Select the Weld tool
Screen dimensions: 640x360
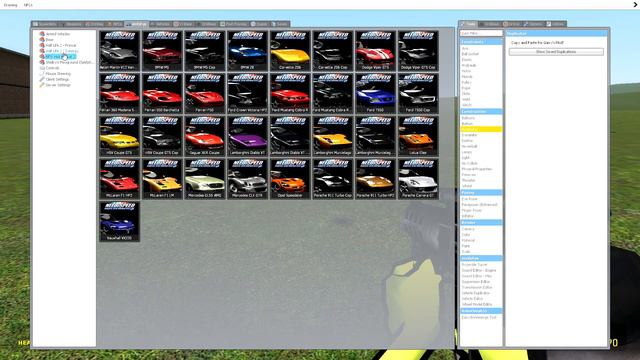pos(466,99)
